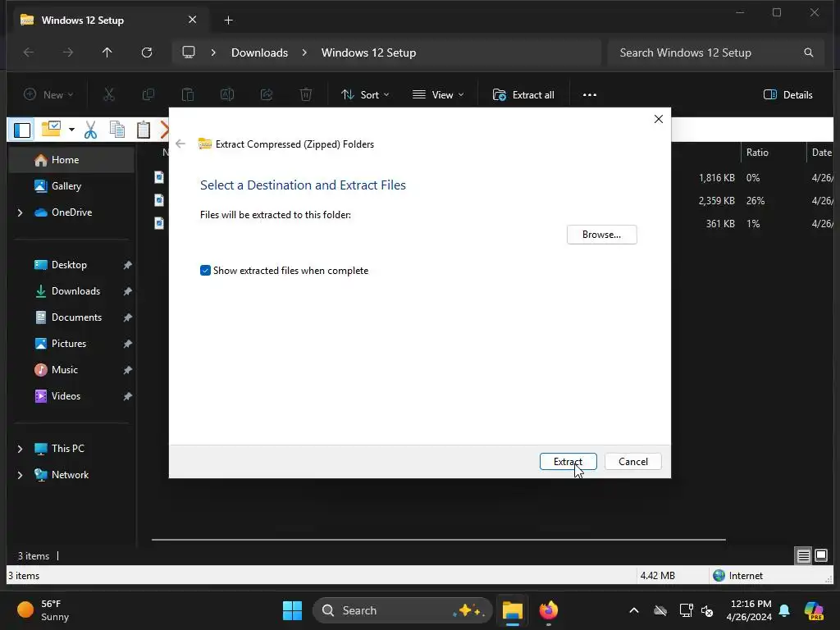Click the Rename icon in command bar
The image size is (840, 630).
227,95
